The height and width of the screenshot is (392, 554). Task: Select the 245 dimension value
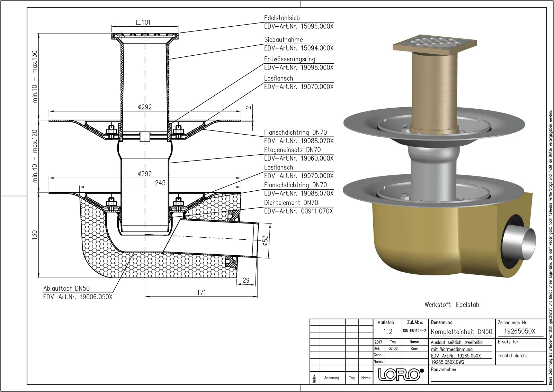tap(160, 183)
